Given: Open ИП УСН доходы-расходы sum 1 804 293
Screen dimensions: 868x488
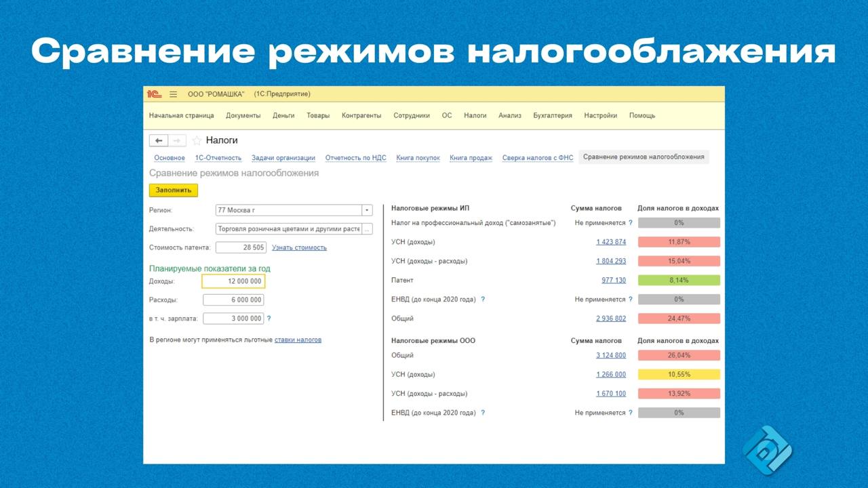Looking at the screenshot, I should (611, 262).
